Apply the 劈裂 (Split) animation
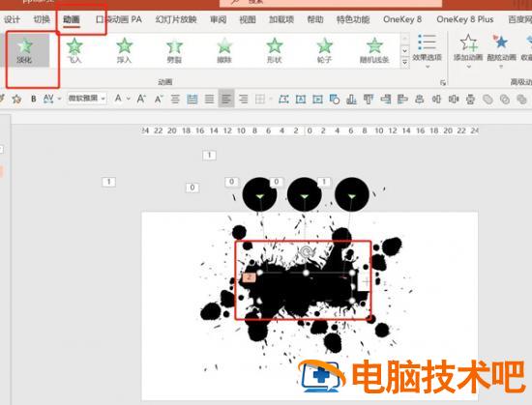The image size is (532, 405). click(174, 50)
